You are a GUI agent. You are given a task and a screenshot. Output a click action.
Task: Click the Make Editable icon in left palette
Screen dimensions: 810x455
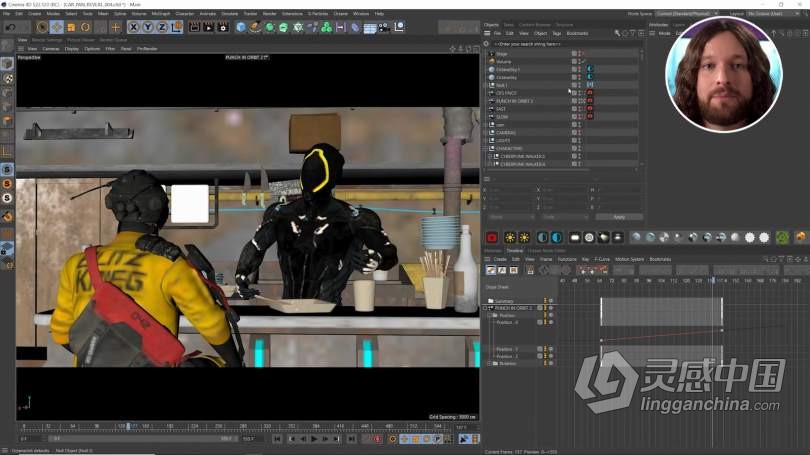[x=7, y=46]
